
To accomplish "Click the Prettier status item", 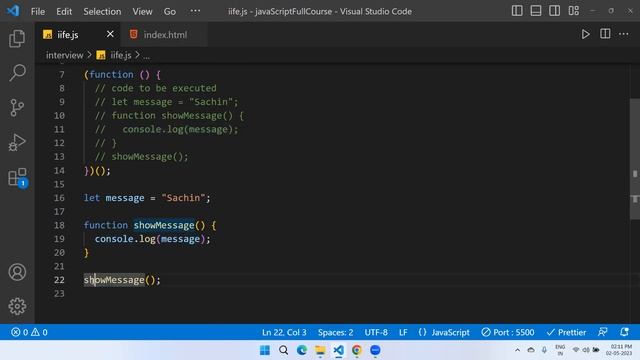I will 566,332.
